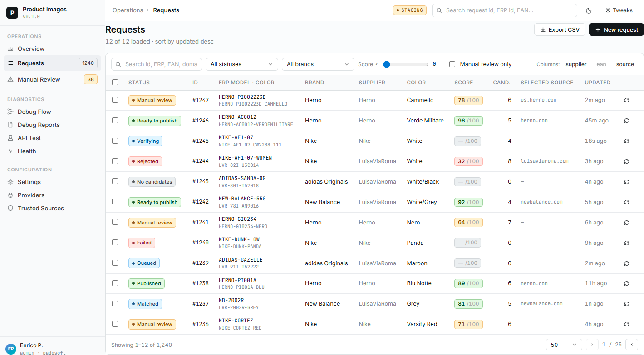Toggle dark mode with the moon icon

point(589,10)
